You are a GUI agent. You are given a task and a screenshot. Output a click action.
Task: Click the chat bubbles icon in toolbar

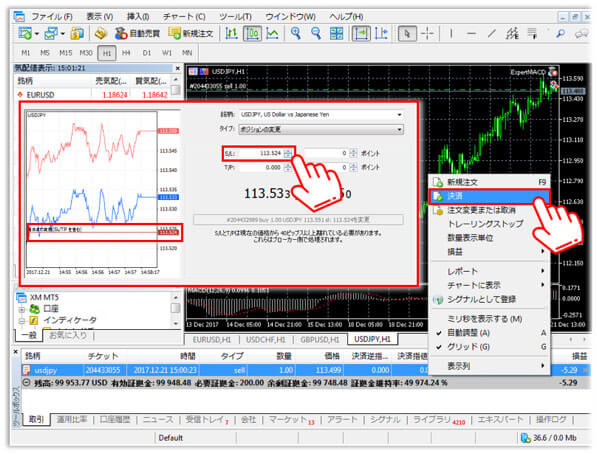pos(581,34)
